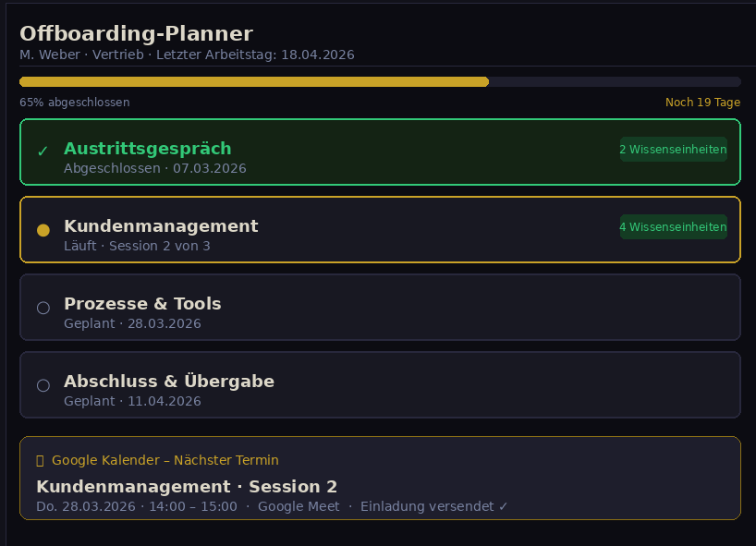This screenshot has height=546, width=756.
Task: Click the Läuft · Session 2 von 3 status
Action: coord(137,246)
